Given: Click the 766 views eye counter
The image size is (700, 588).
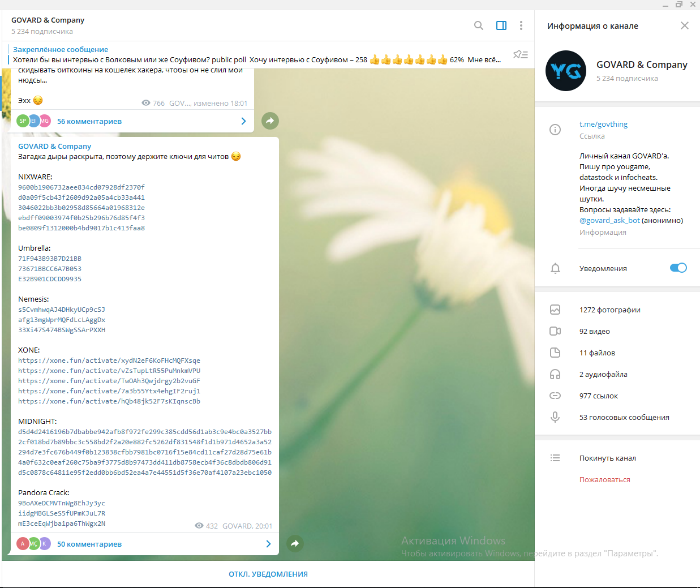Looking at the screenshot, I should [153, 103].
